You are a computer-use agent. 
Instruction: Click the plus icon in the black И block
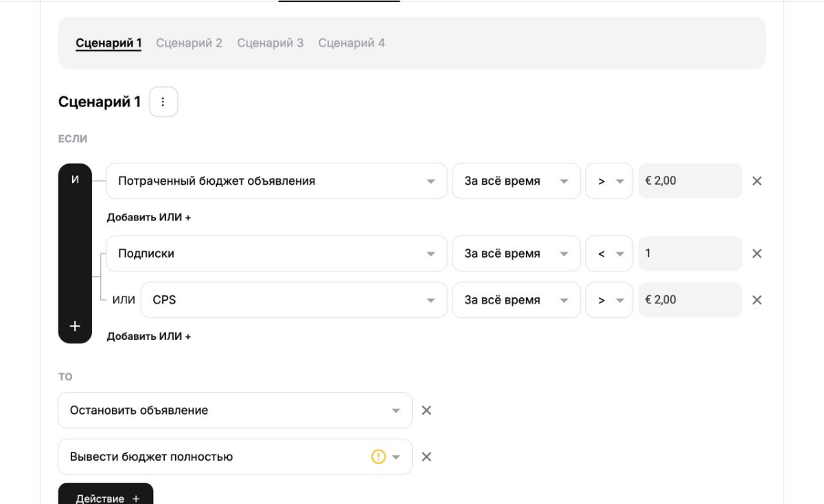point(75,327)
